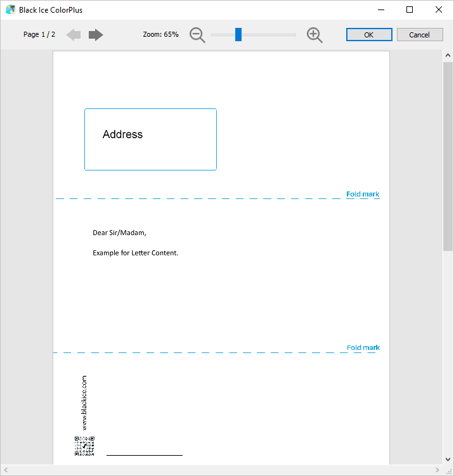This screenshot has width=454, height=476.
Task: Zoom in with the plus magnifier
Action: point(315,35)
